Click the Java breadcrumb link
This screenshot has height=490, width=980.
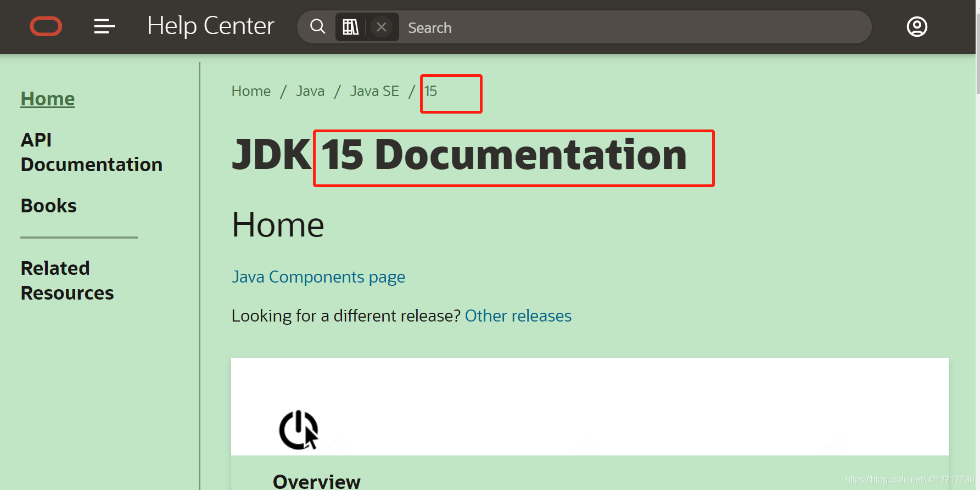pyautogui.click(x=310, y=91)
